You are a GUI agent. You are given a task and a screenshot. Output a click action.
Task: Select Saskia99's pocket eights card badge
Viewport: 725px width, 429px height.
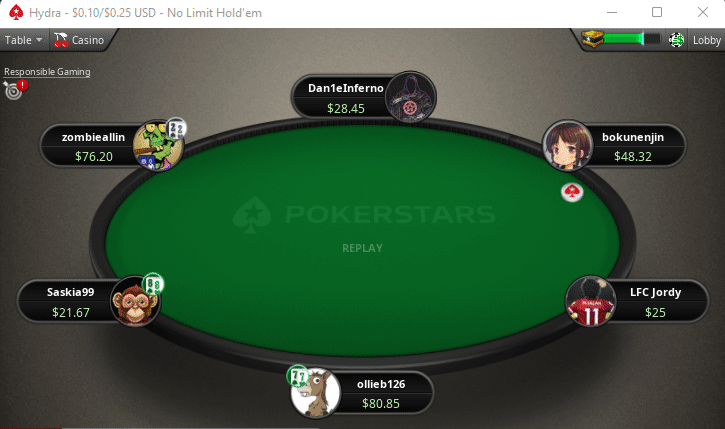[x=153, y=283]
